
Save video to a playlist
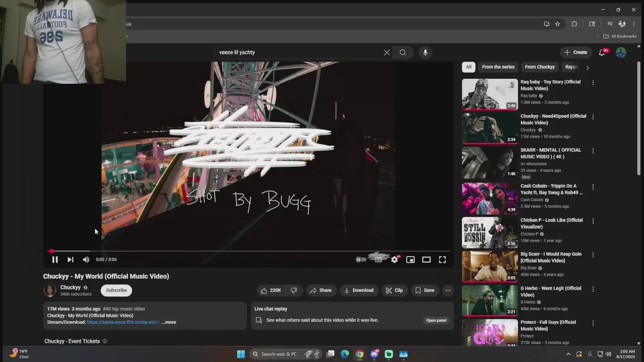coord(425,290)
